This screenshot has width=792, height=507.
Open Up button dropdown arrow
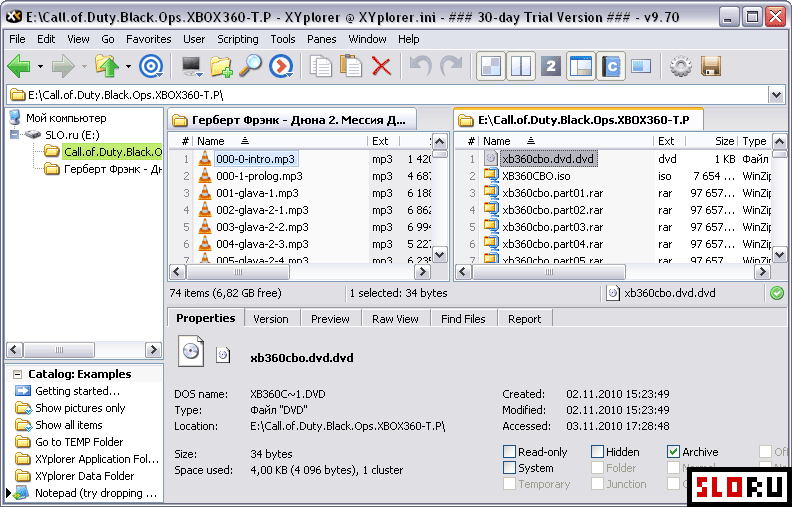(128, 67)
